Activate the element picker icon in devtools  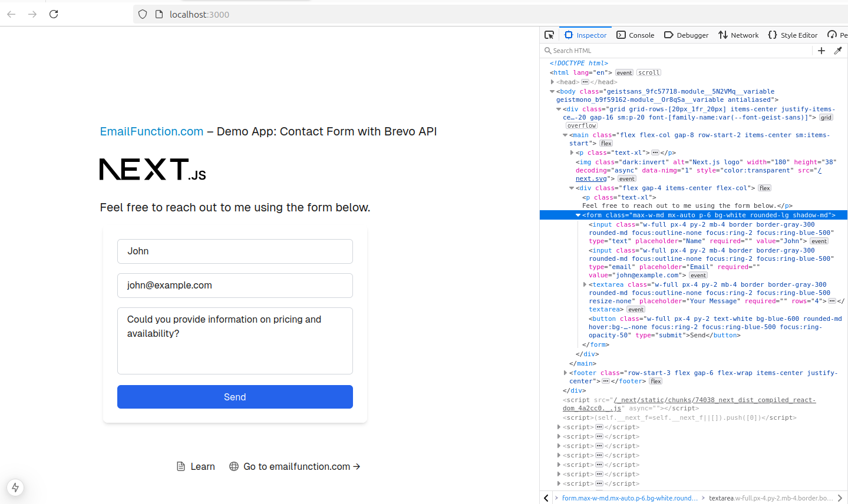click(549, 35)
